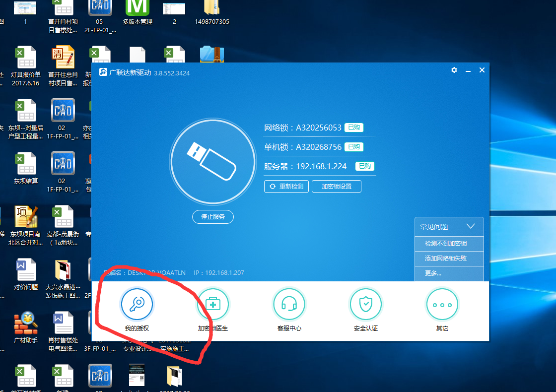
Task: Select 东坝结算 Excel file
Action: [25, 168]
